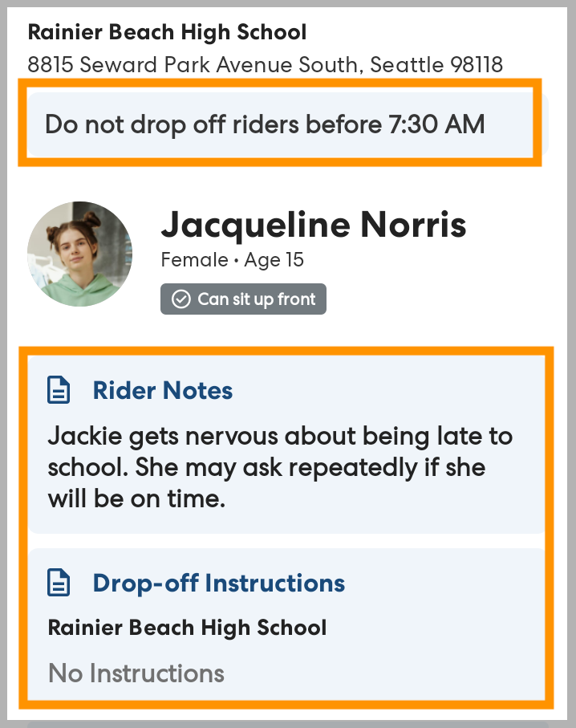Image resolution: width=576 pixels, height=728 pixels.
Task: Tap the "No Instructions" placeholder text
Action: tap(136, 673)
